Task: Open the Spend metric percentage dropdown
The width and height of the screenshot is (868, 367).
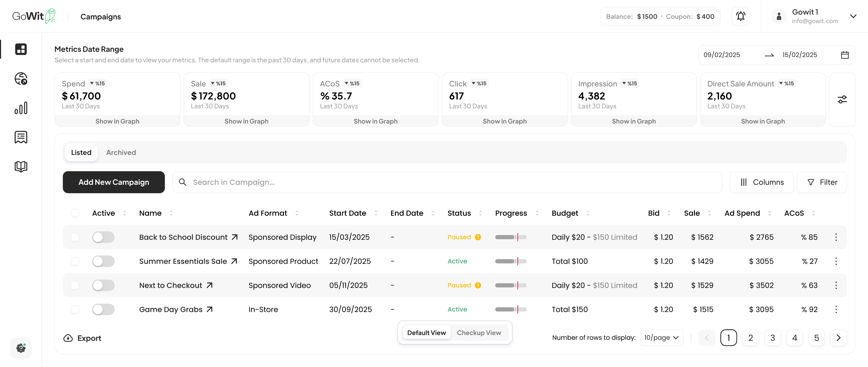Action: [x=97, y=83]
